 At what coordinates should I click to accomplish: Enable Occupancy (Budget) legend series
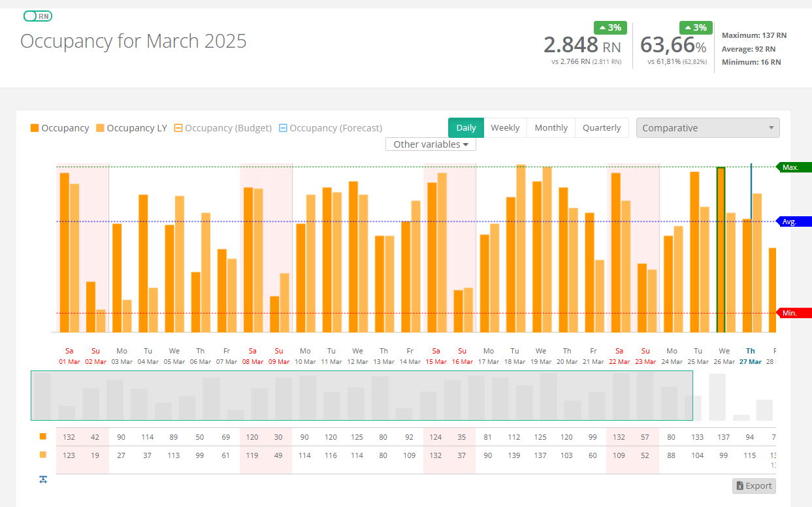pos(222,128)
